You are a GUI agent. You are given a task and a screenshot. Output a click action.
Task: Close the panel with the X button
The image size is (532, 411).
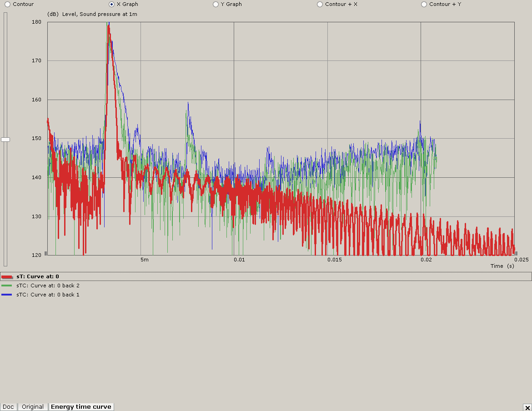click(527, 407)
